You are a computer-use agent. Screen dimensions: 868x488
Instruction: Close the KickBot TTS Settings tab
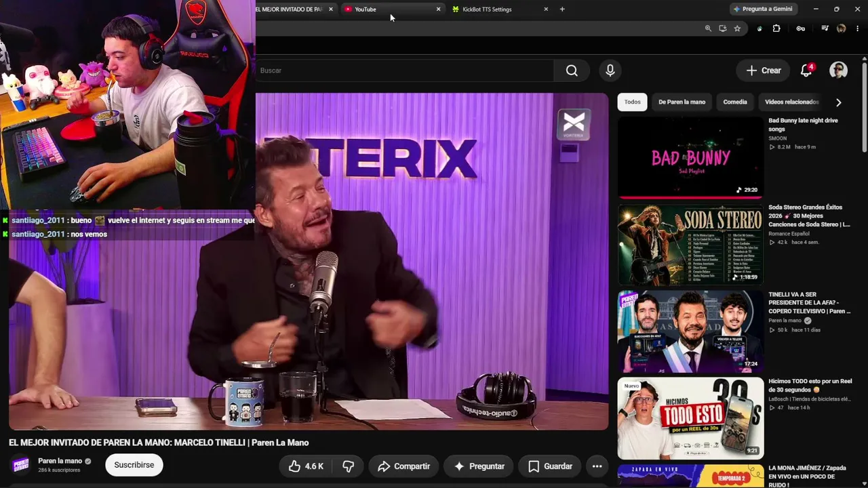coord(546,9)
